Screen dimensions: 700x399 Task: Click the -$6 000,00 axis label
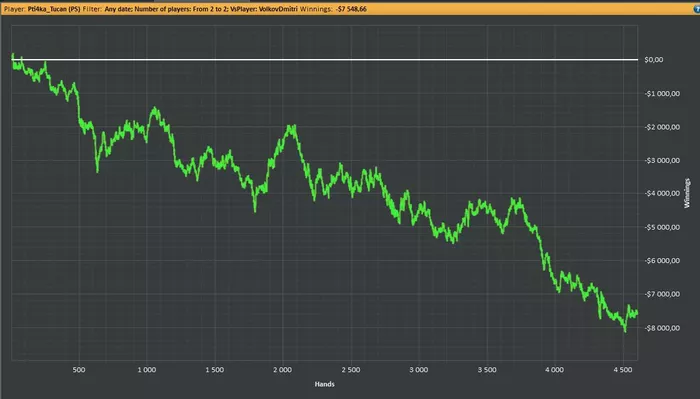click(x=662, y=261)
